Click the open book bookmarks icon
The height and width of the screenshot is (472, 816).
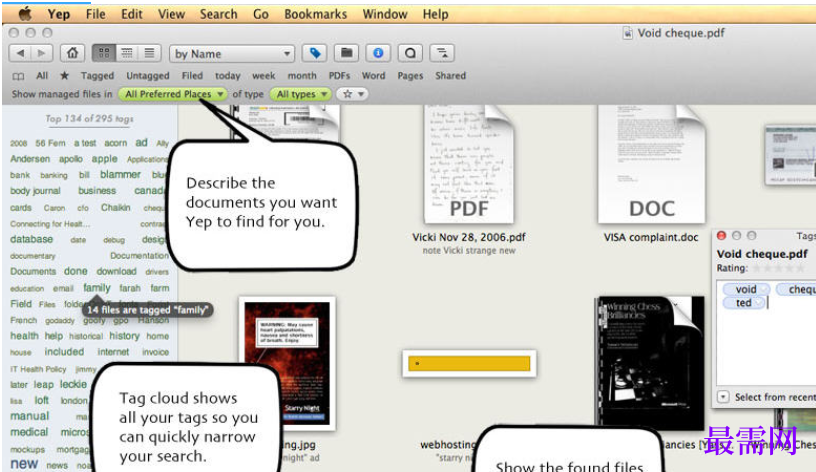click(x=18, y=76)
